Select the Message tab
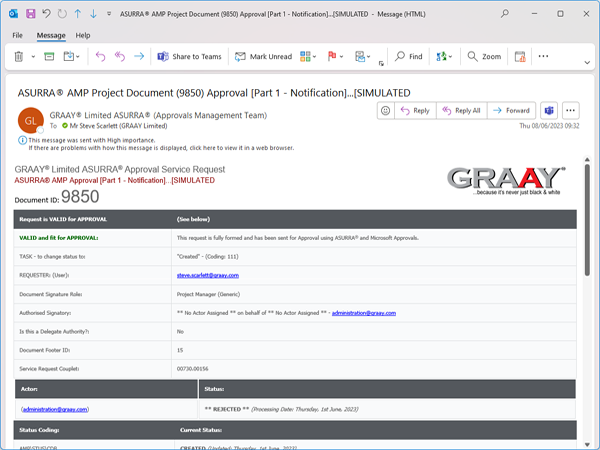 pyautogui.click(x=51, y=35)
